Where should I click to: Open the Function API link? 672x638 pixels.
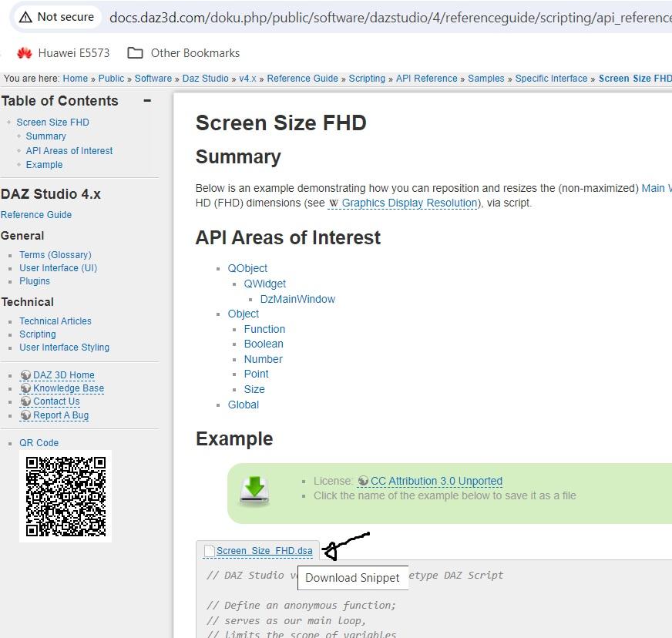tap(264, 330)
